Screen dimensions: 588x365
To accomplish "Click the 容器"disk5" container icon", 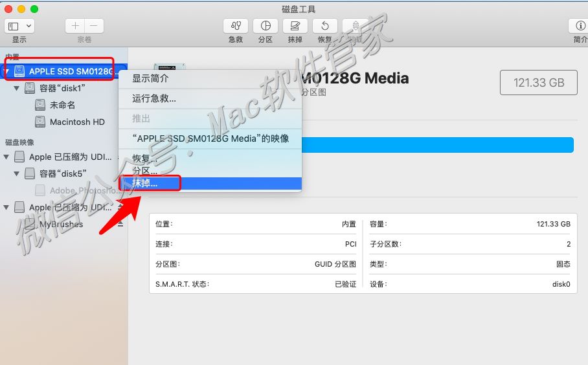I will tap(30, 174).
